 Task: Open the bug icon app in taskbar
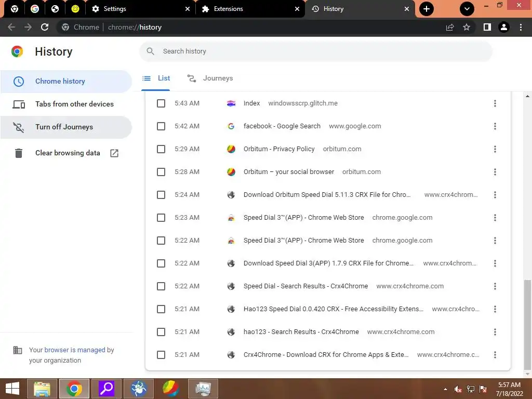(139, 389)
